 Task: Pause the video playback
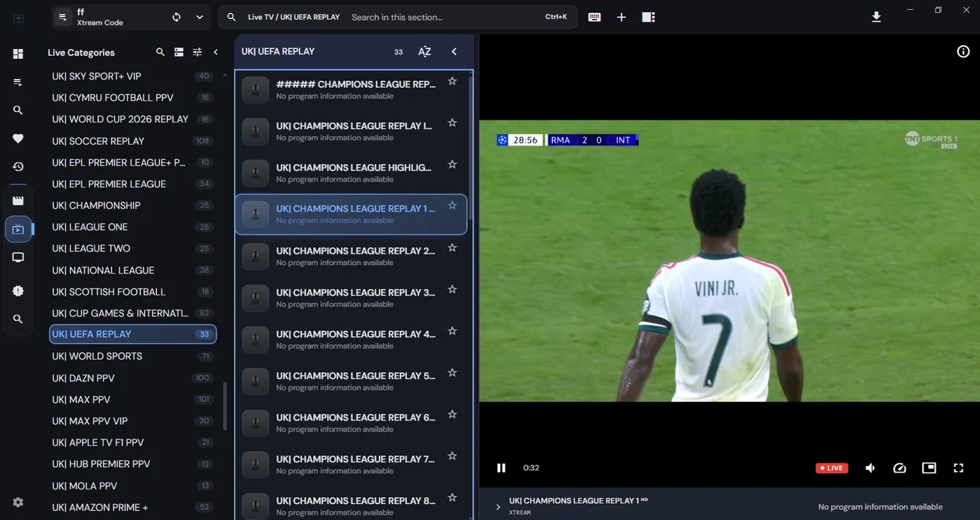(501, 468)
